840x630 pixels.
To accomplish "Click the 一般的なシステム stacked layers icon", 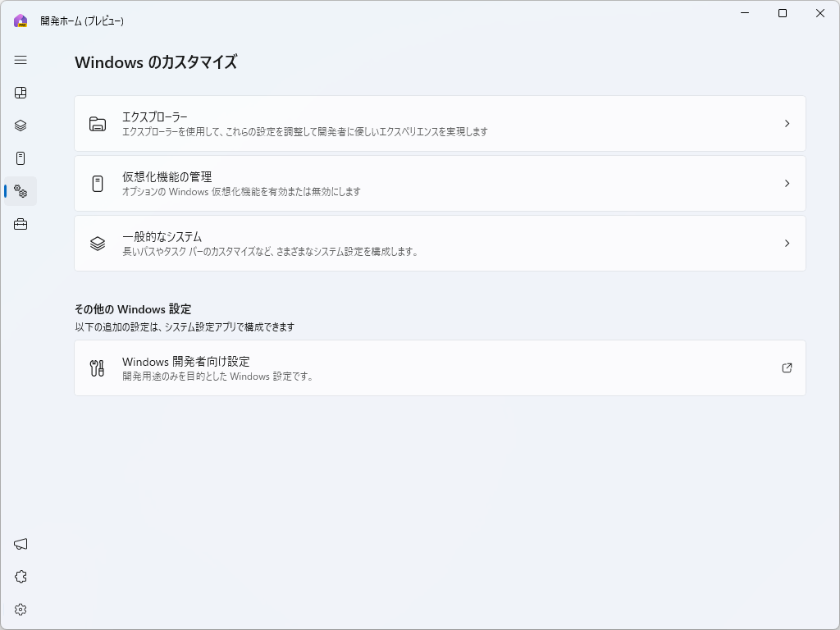I will pyautogui.click(x=98, y=243).
